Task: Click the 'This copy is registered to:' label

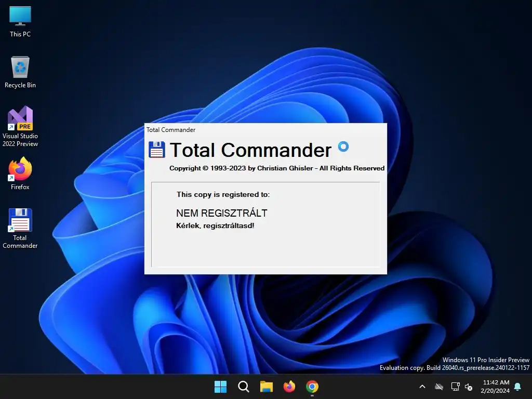Action: (x=223, y=194)
